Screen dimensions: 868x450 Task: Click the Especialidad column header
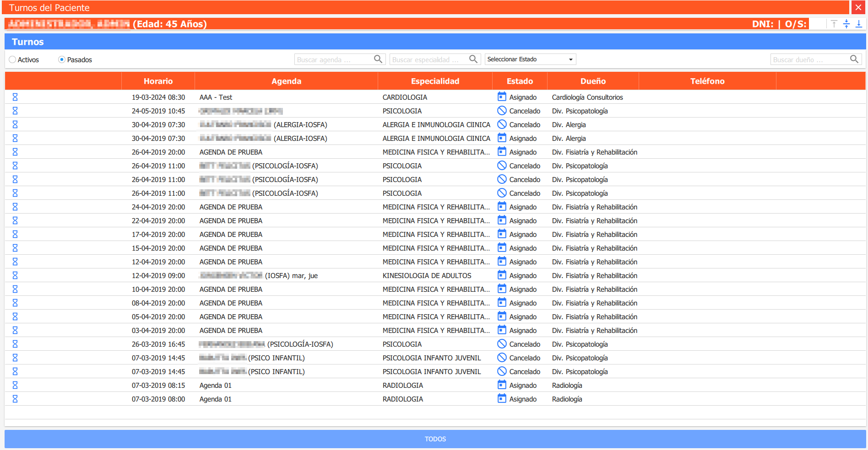(x=434, y=81)
